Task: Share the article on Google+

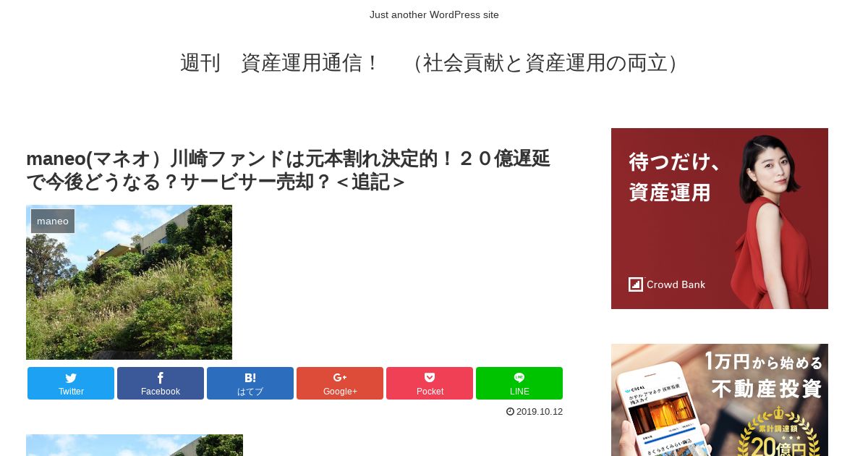Action: tap(340, 383)
